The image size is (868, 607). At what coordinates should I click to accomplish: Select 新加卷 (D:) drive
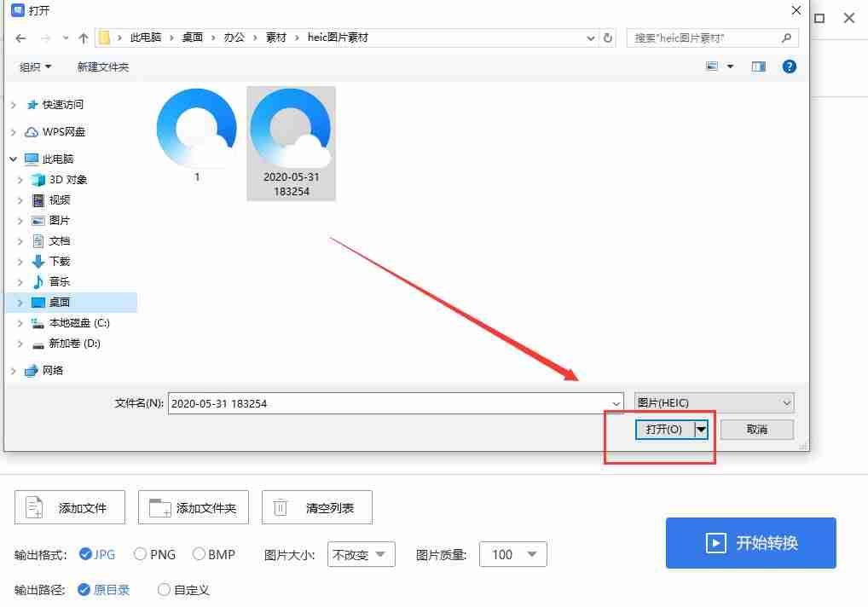coord(75,343)
